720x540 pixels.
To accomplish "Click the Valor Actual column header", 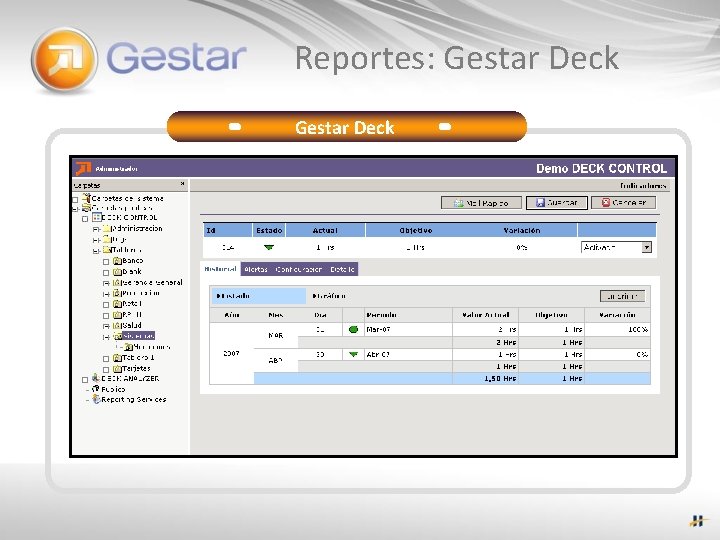I will (x=485, y=315).
